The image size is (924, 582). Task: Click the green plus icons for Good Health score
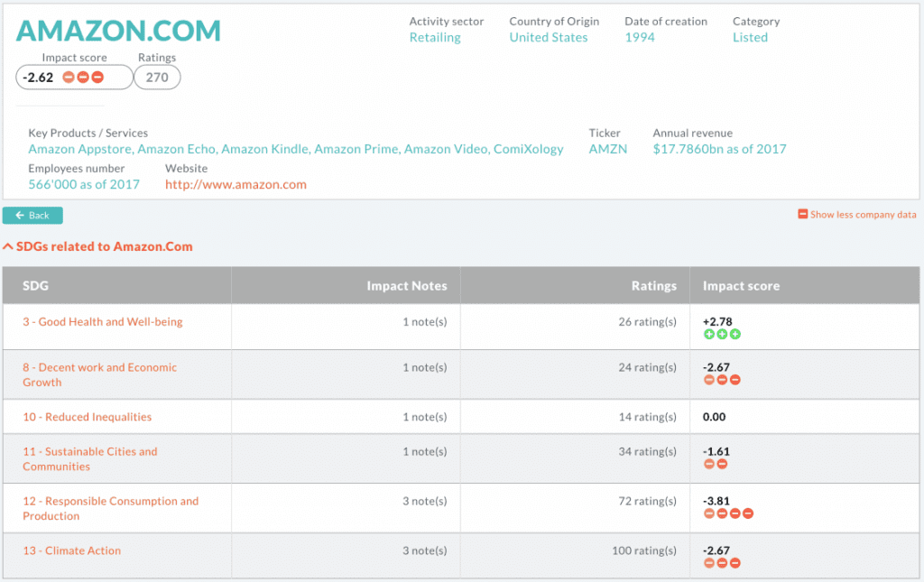click(x=722, y=335)
